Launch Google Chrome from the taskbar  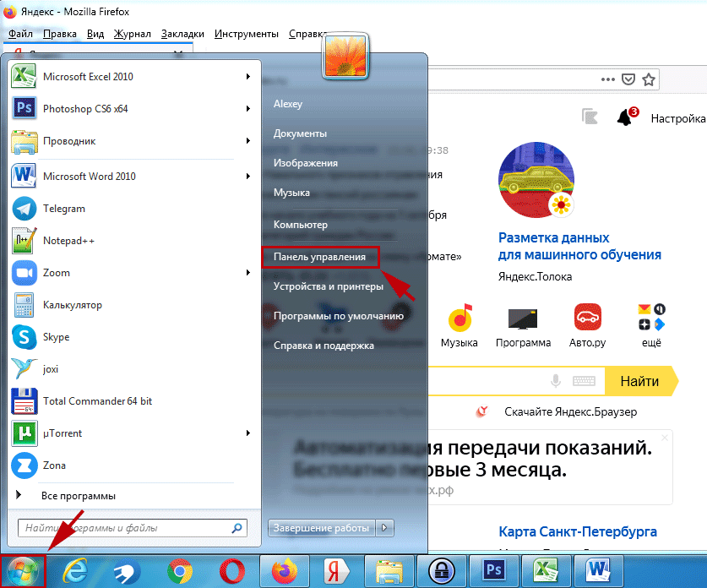[x=178, y=572]
